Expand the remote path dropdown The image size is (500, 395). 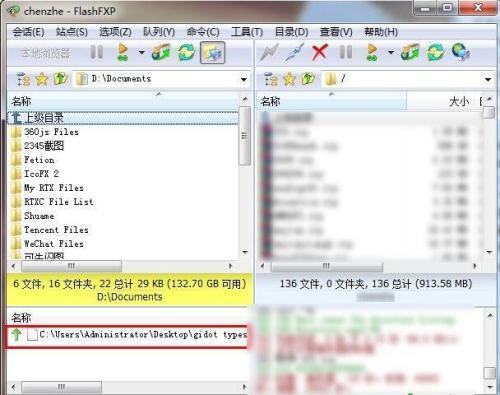click(x=488, y=80)
